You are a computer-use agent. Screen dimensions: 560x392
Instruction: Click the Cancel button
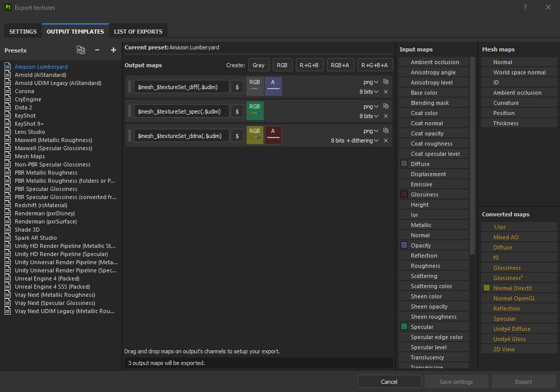click(389, 382)
